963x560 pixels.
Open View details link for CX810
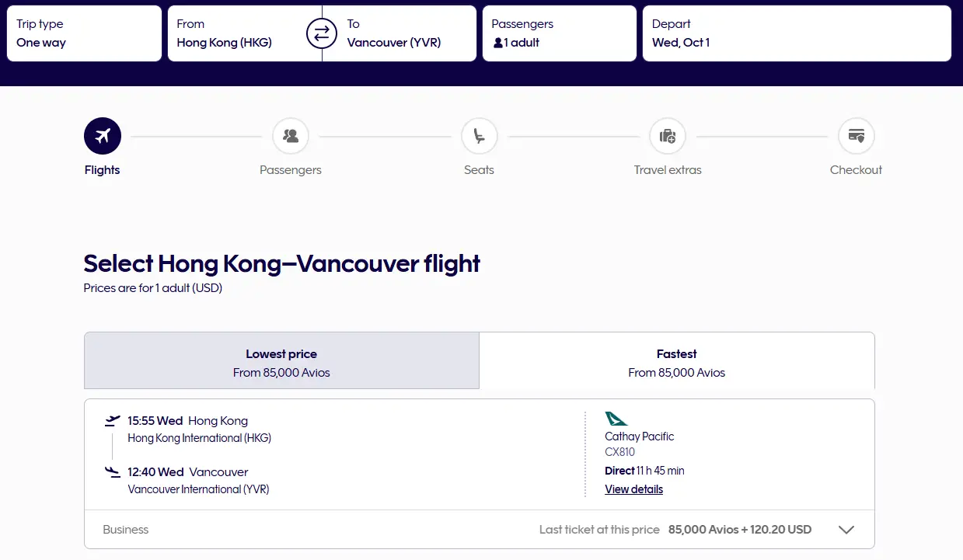pos(633,489)
